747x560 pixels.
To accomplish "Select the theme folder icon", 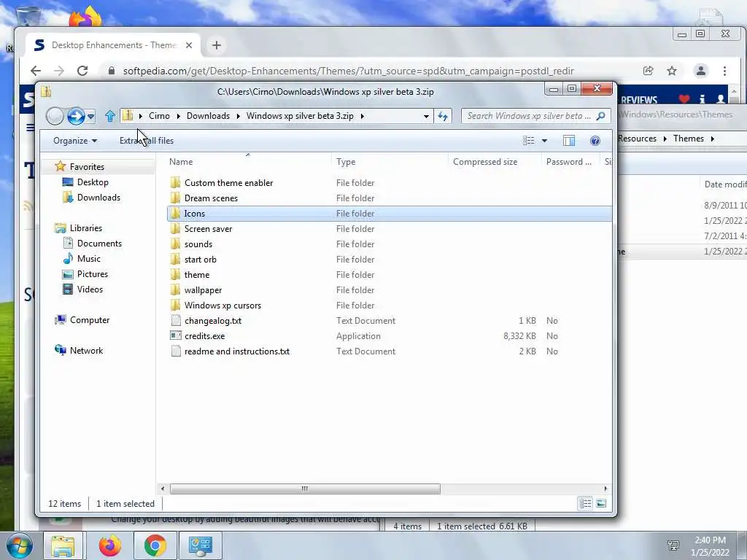I will pos(175,275).
